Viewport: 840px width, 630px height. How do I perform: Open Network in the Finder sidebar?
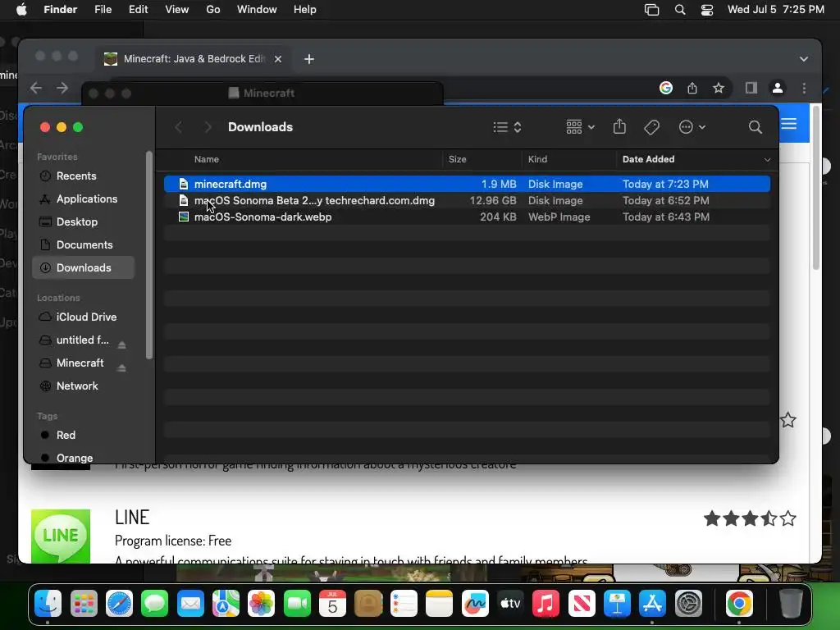click(x=84, y=386)
